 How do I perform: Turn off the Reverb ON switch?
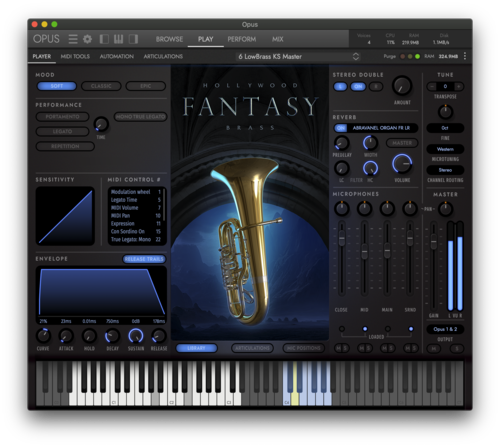341,128
